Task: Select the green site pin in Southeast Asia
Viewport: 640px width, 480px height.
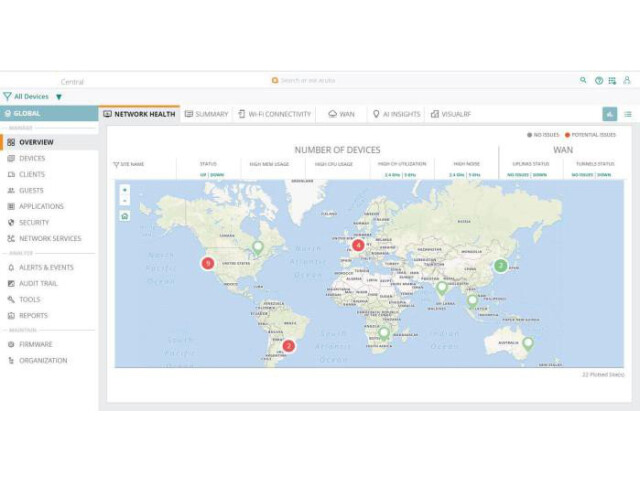Action: pos(472,301)
